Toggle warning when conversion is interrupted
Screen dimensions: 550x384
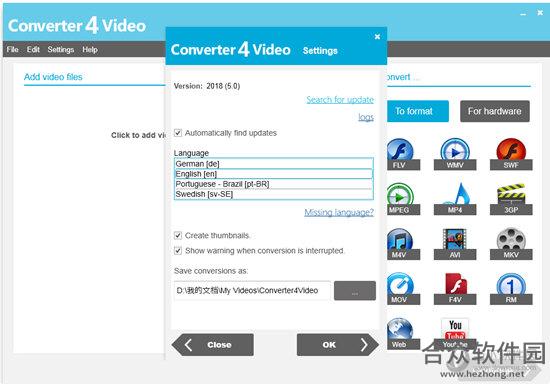[178, 251]
